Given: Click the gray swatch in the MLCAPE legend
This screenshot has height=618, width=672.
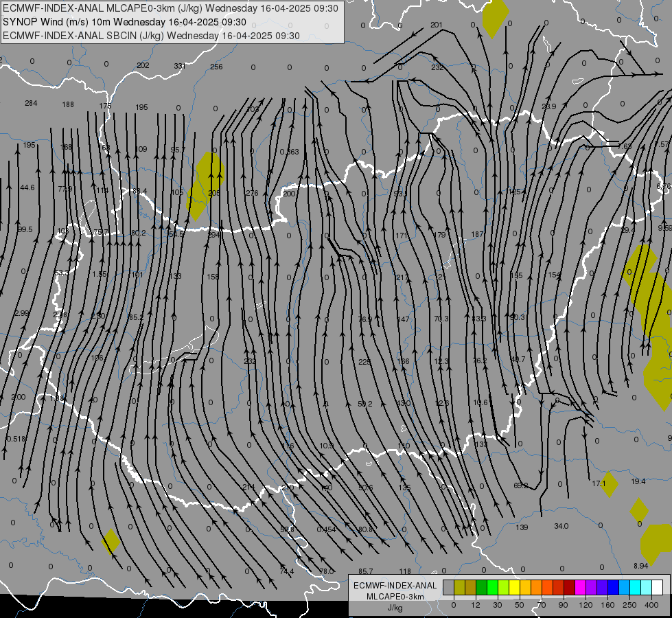Looking at the screenshot, I should tap(448, 587).
